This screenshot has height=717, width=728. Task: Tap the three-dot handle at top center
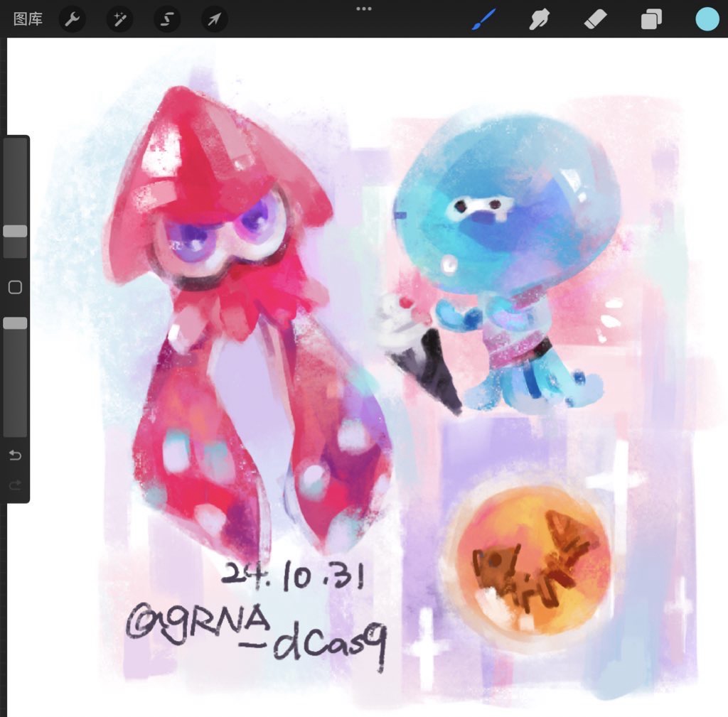tap(364, 9)
